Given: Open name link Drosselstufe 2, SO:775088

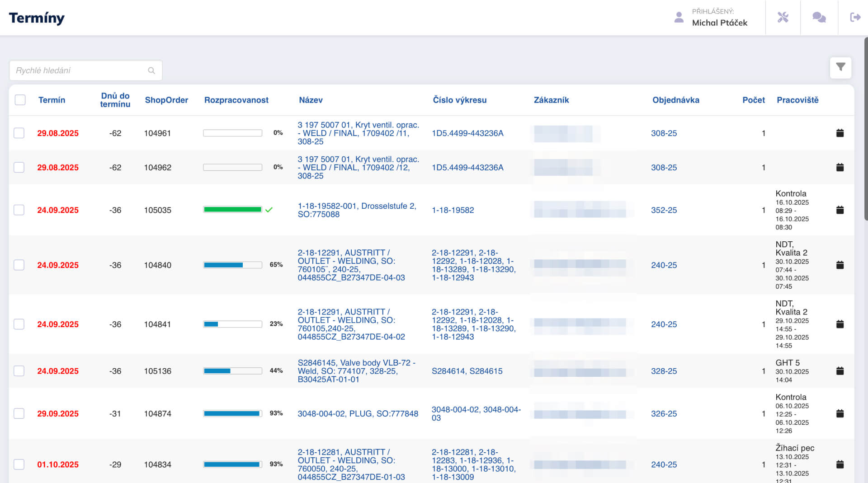Looking at the screenshot, I should point(357,210).
